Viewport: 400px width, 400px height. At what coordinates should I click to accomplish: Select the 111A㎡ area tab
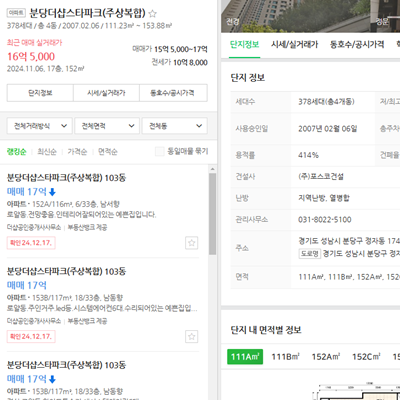(245, 357)
